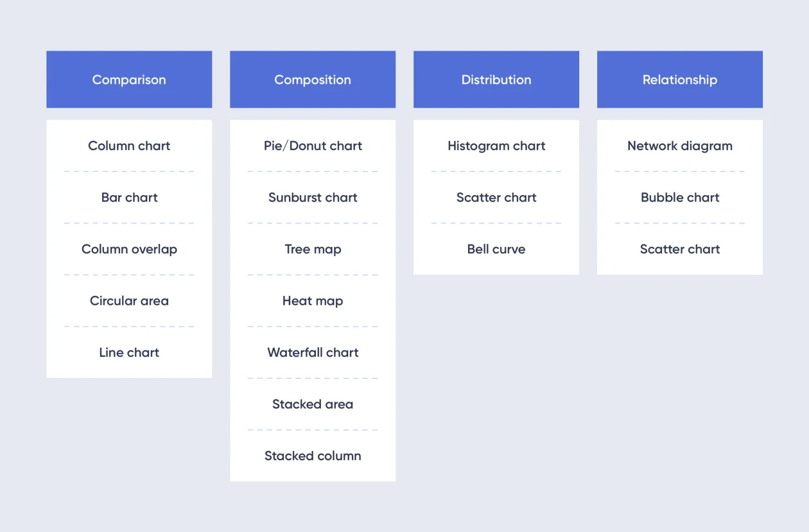
Task: Select Bubble chart under Relationship
Action: tap(680, 198)
